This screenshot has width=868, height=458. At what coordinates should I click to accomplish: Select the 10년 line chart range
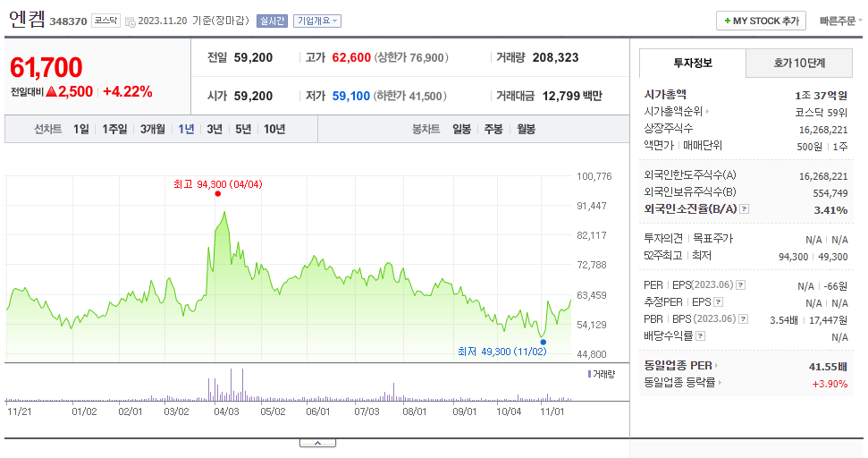coord(274,129)
